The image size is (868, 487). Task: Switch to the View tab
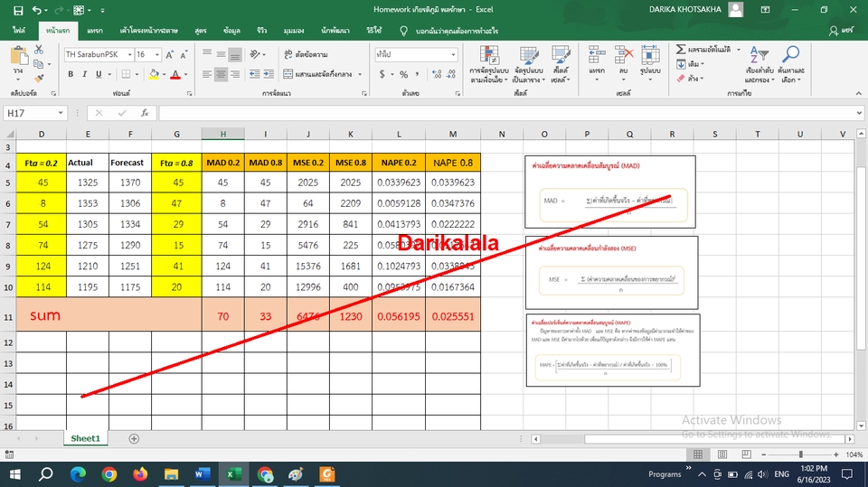pos(293,31)
